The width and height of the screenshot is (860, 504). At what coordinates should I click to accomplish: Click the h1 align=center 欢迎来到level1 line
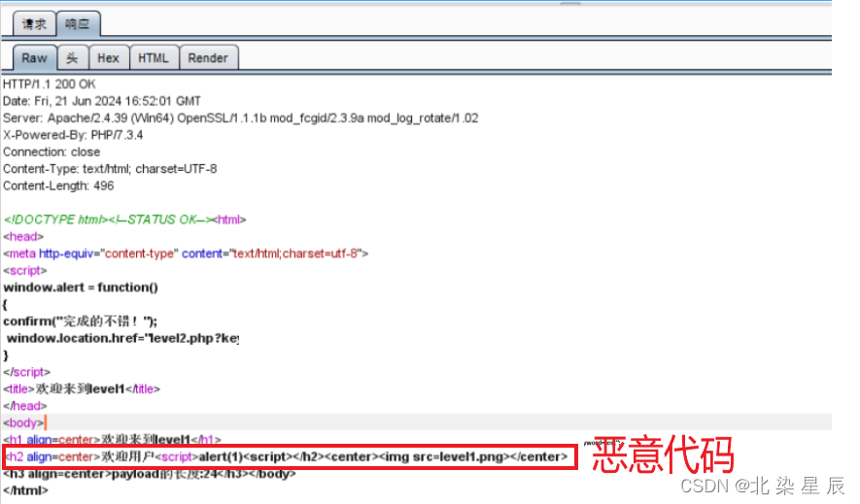[x=113, y=439]
